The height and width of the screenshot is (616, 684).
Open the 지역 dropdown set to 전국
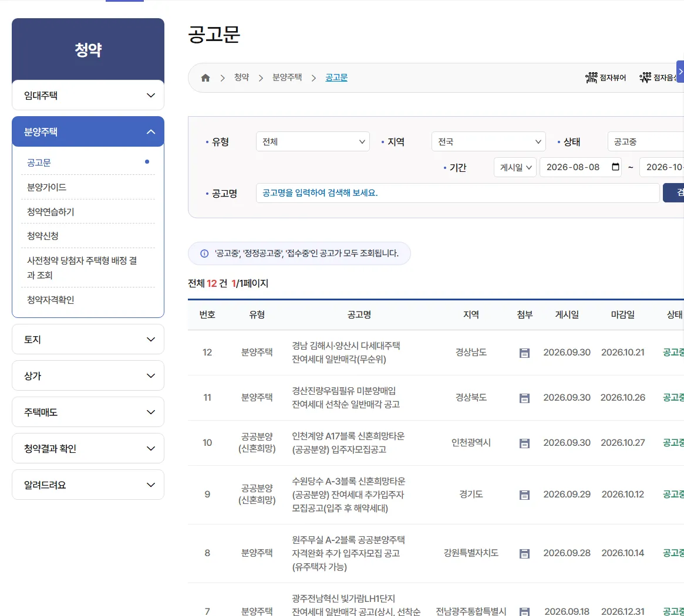[488, 142]
